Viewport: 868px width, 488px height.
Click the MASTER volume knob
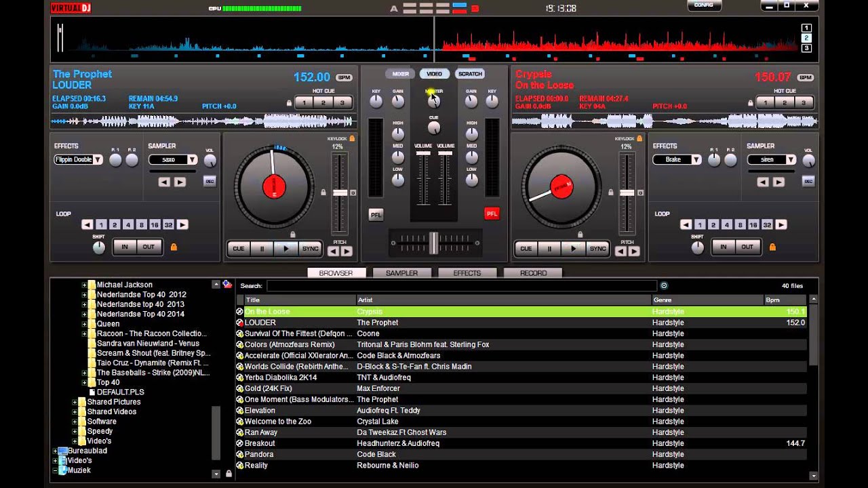click(433, 101)
